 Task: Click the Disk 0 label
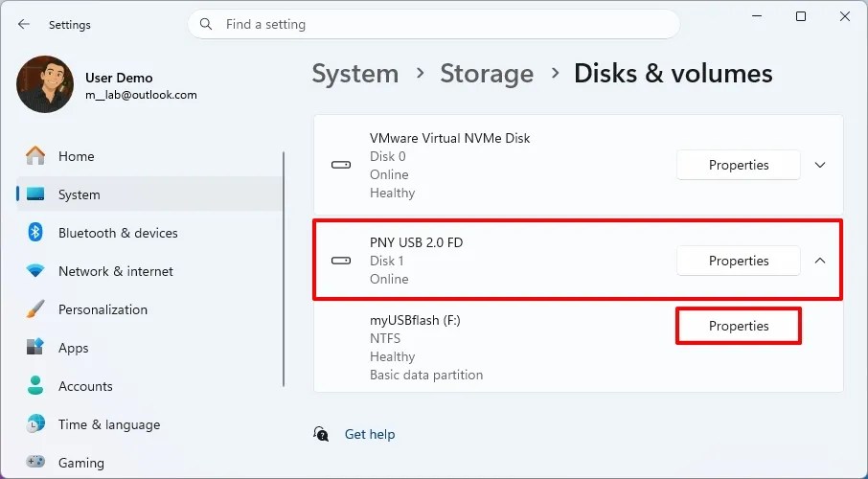tap(387, 156)
